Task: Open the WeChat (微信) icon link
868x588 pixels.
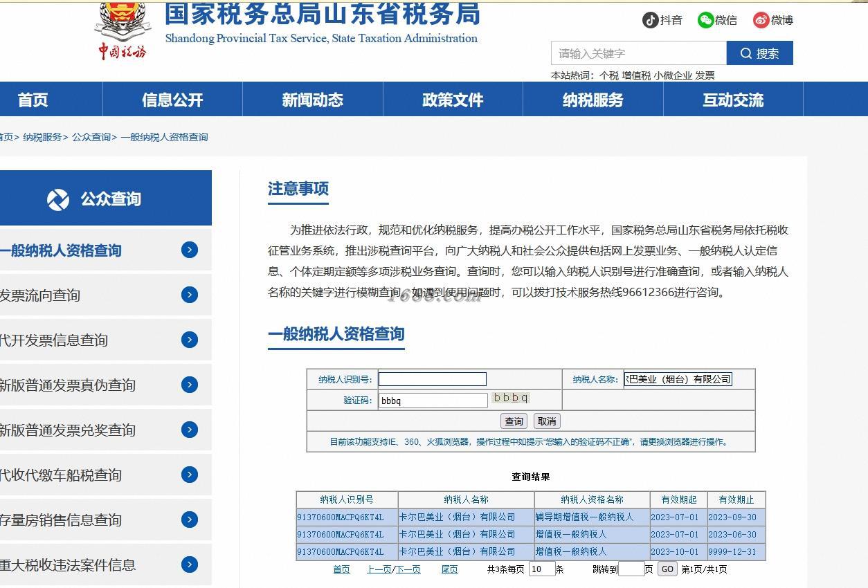Action: [717, 20]
